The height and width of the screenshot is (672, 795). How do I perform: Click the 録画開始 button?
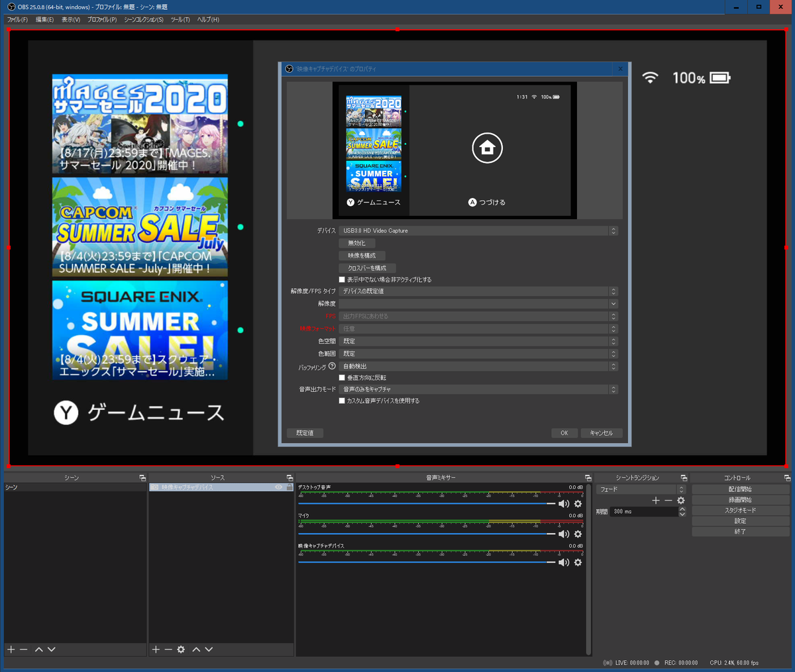pyautogui.click(x=740, y=500)
